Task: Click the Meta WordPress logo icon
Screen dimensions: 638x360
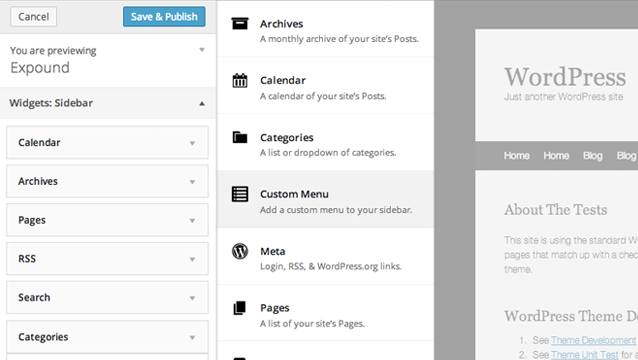Action: tap(240, 251)
